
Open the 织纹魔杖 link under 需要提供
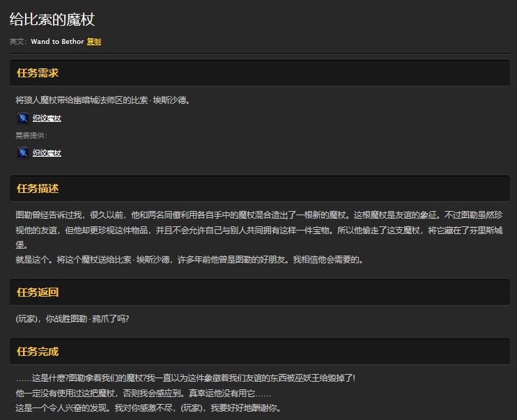(x=47, y=153)
